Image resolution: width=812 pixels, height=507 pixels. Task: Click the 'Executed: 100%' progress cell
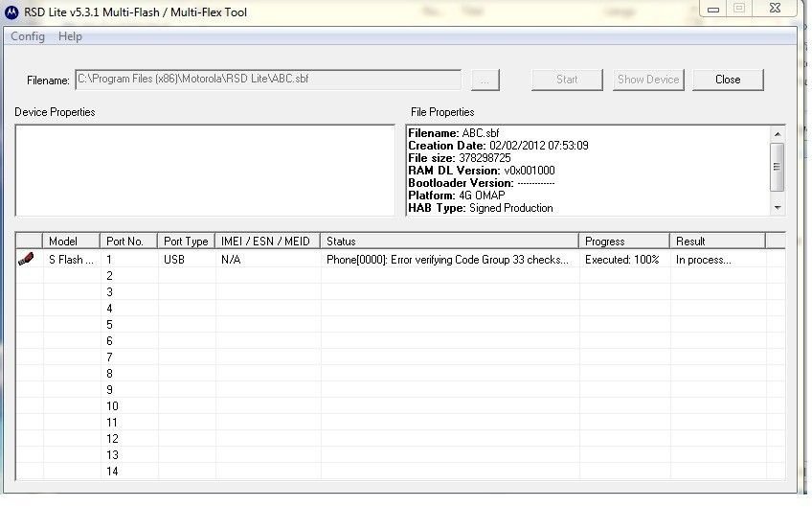point(624,259)
